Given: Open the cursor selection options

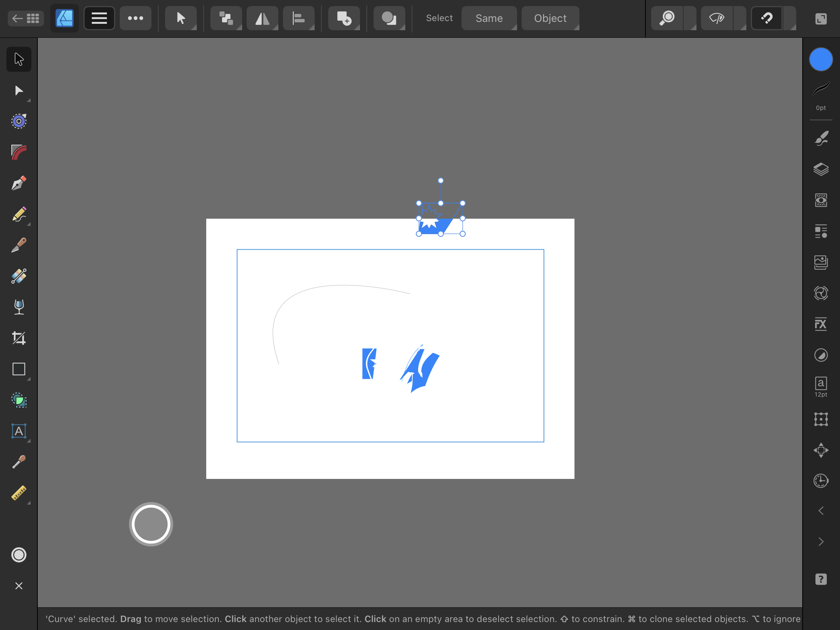Looking at the screenshot, I should [181, 18].
